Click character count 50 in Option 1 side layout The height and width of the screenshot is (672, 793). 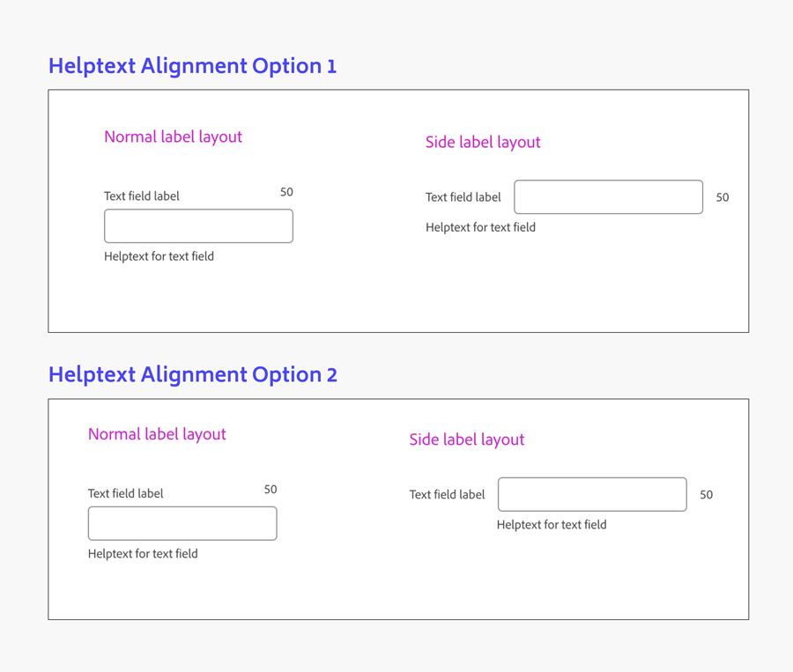click(x=723, y=197)
